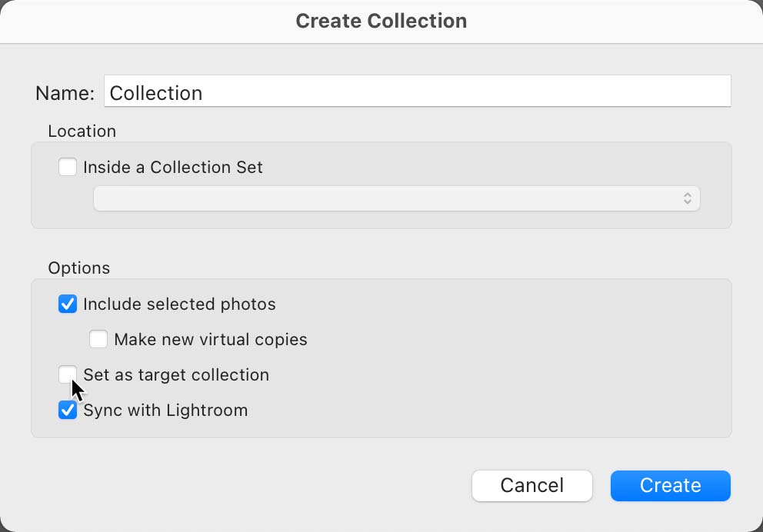The height and width of the screenshot is (532, 763).
Task: Disable the Sync with Lightroom checkbox
Action: tap(67, 410)
